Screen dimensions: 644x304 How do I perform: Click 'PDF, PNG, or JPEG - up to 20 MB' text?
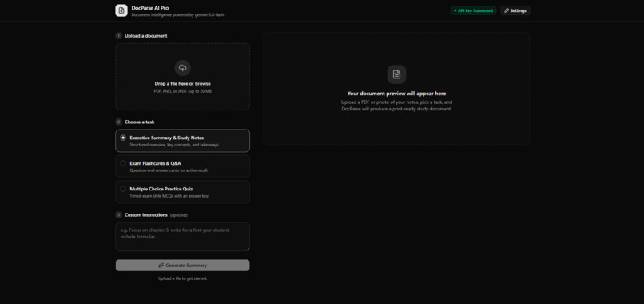tap(183, 91)
